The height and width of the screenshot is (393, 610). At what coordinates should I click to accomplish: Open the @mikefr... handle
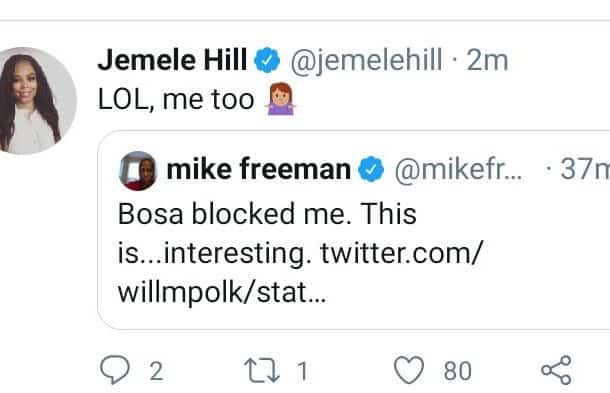click(x=458, y=170)
